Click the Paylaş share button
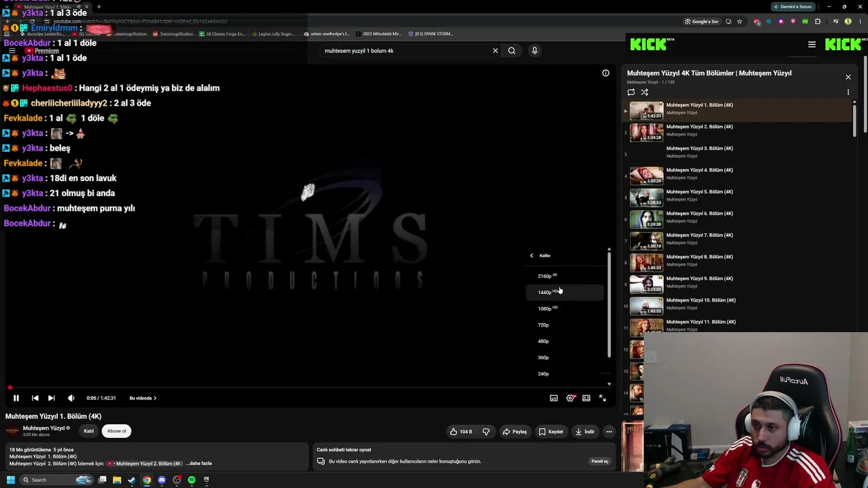 click(515, 432)
